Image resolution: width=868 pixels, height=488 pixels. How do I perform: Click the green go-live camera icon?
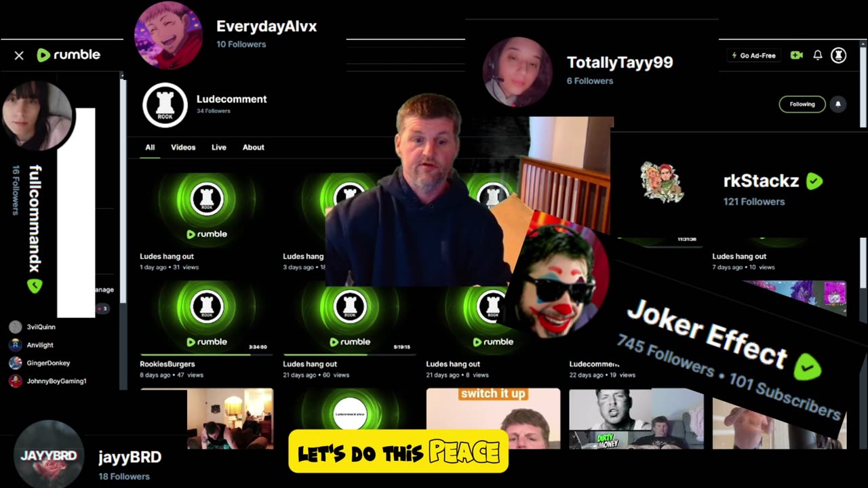coord(797,55)
